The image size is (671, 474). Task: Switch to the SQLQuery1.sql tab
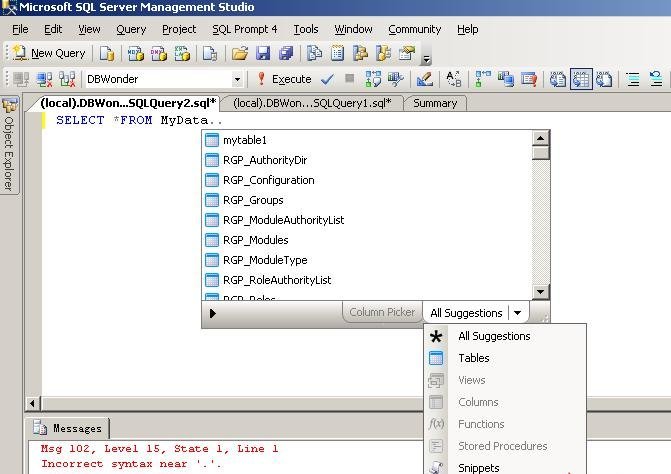click(312, 103)
